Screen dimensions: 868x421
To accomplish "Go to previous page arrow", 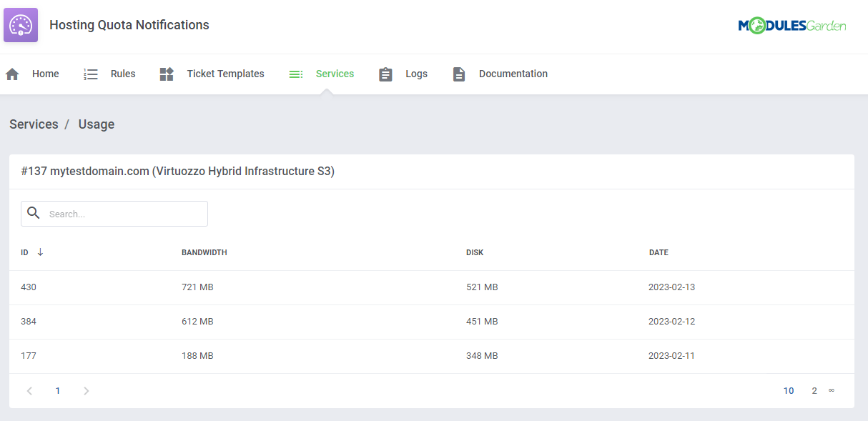I will (29, 391).
